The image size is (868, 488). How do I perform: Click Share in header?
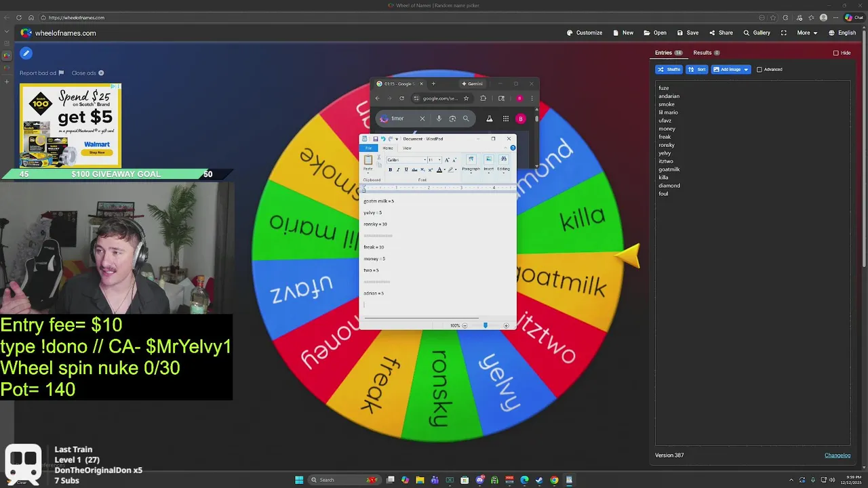click(721, 33)
